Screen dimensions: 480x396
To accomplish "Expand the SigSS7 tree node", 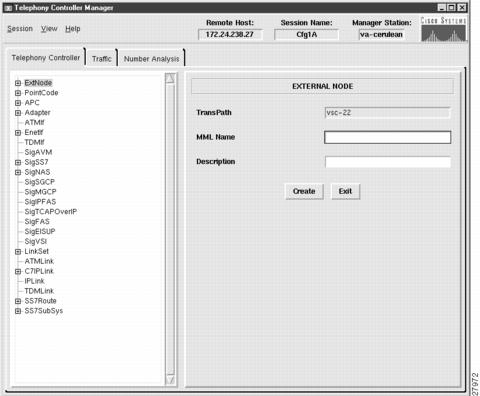I will point(18,162).
